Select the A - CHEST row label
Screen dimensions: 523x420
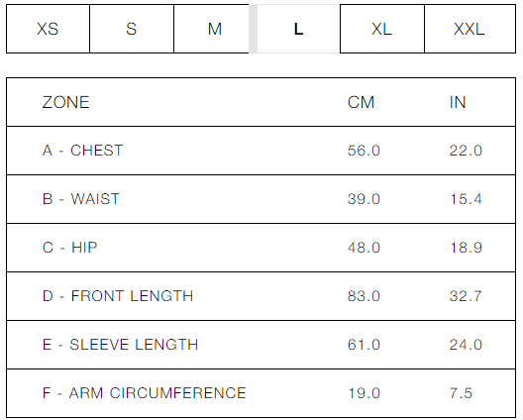coord(83,151)
